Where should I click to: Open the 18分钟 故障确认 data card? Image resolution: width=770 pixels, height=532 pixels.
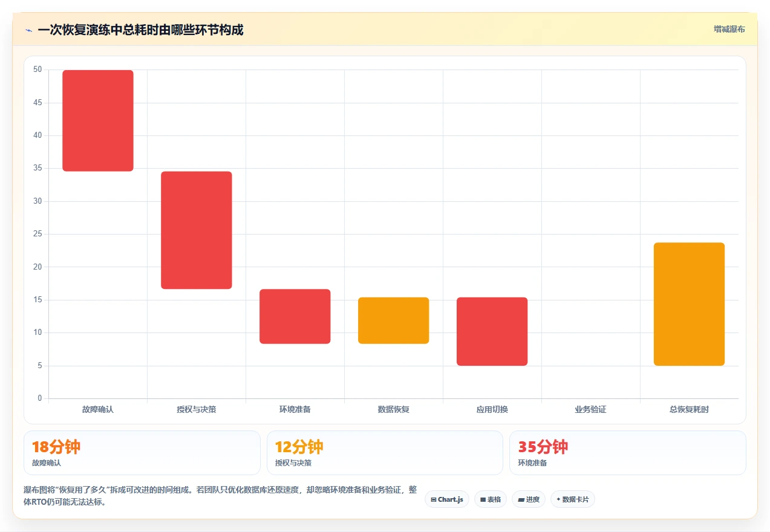click(x=142, y=453)
